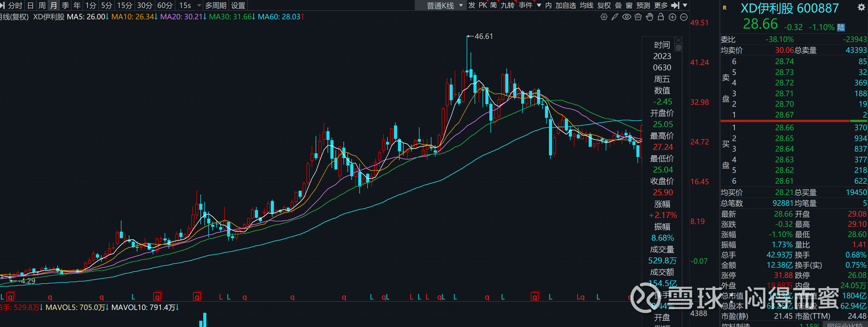Expand dropdown arrow next to 事件
This screenshot has height=327, width=868.
point(539,5)
